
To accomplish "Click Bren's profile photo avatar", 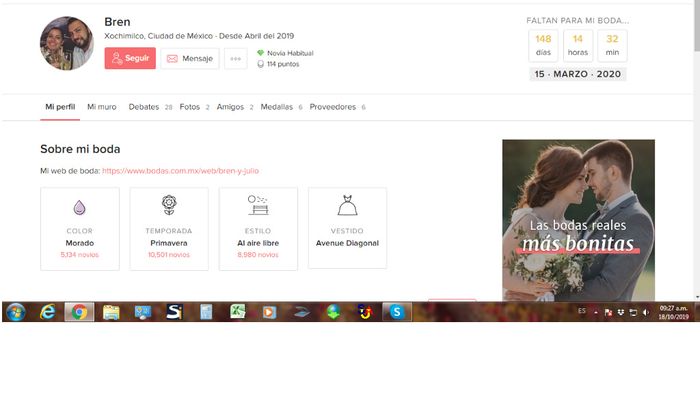I will (x=67, y=43).
